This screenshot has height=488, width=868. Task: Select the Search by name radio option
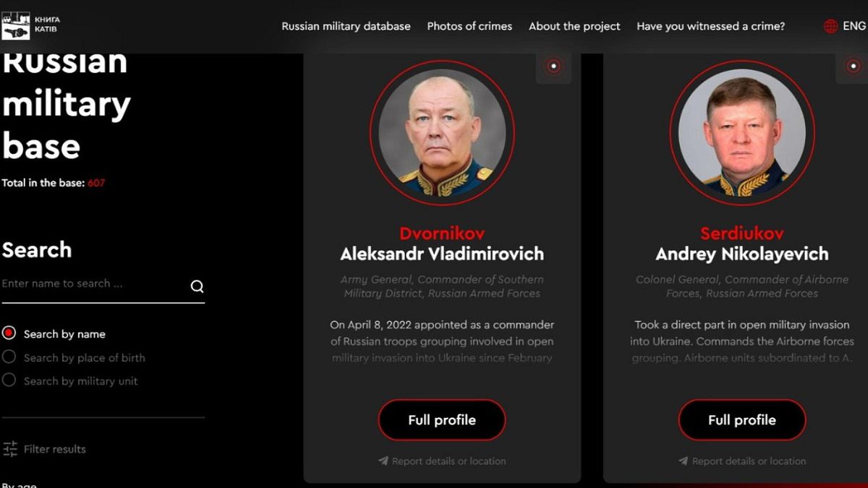tap(9, 333)
